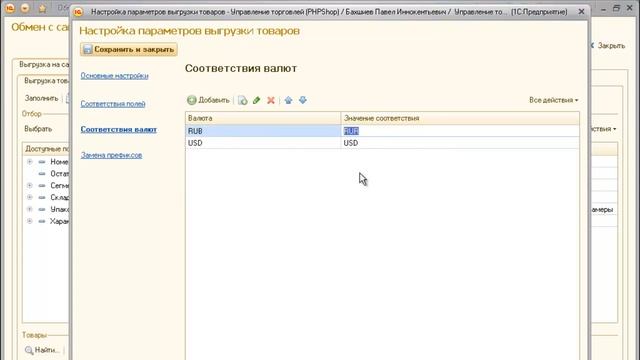This screenshot has height=360, width=640.
Task: Select USD cell in Валюта column
Action: 263,143
